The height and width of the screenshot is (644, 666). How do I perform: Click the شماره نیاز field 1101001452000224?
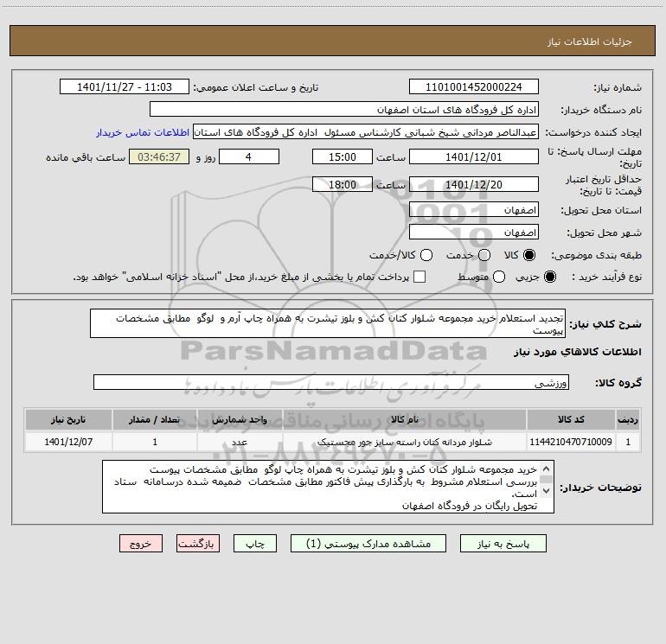point(474,86)
